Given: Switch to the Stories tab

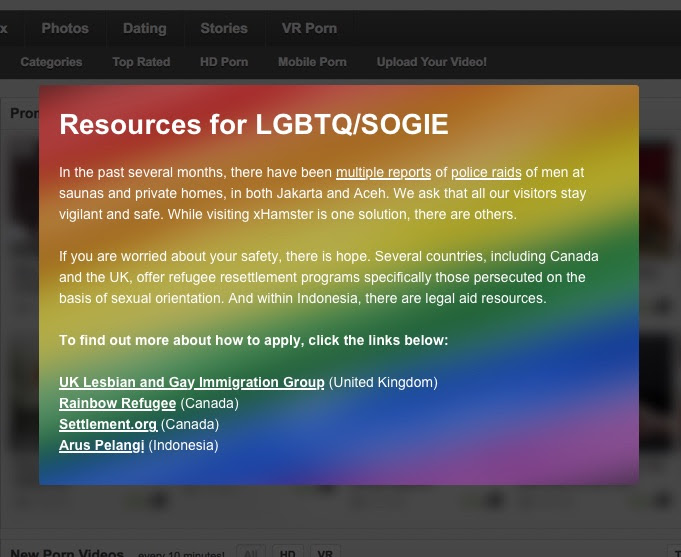Looking at the screenshot, I should click(223, 28).
